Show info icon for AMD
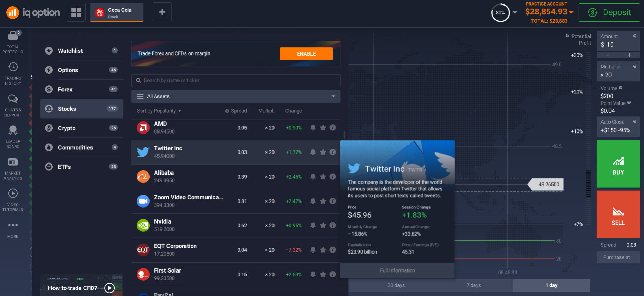The height and width of the screenshot is (296, 644). (x=333, y=128)
